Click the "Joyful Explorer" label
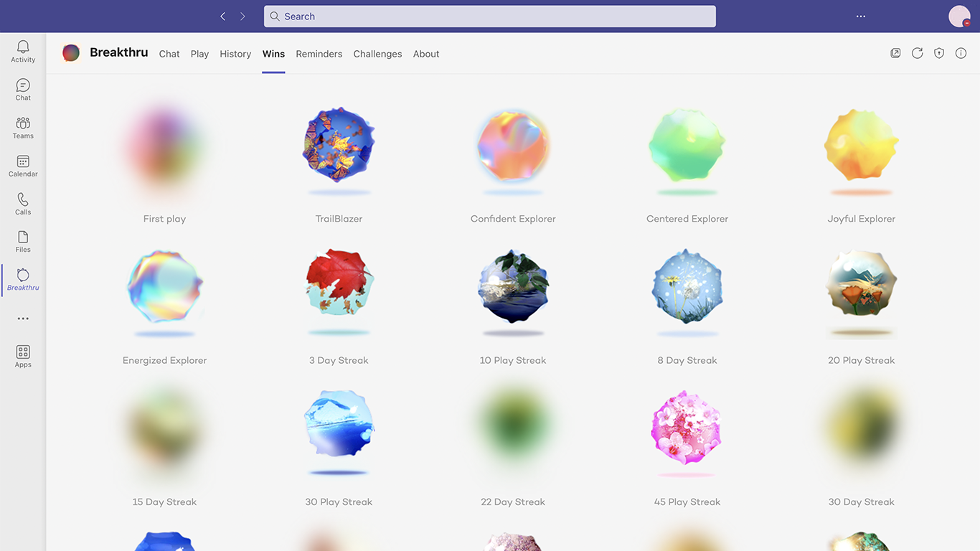This screenshot has height=551, width=980. click(862, 219)
